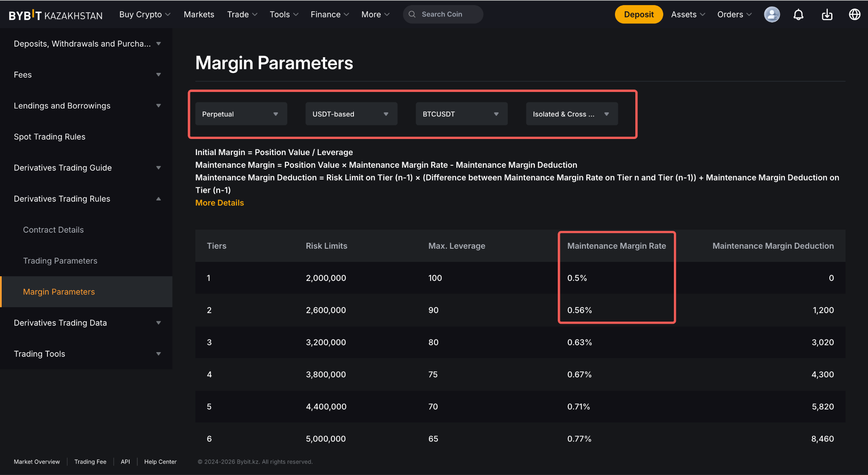The image size is (868, 475).
Task: Open the Help Center footer link
Action: 160,462
